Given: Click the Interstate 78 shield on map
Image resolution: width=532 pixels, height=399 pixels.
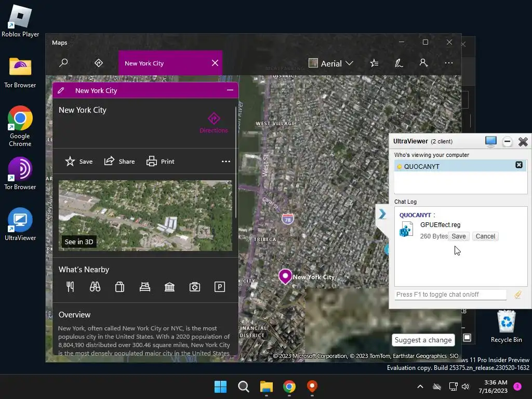Looking at the screenshot, I should [x=287, y=219].
